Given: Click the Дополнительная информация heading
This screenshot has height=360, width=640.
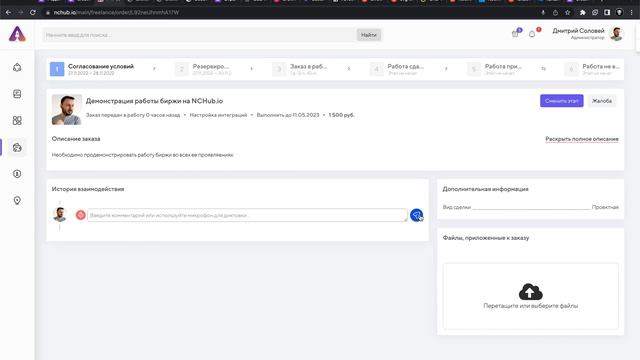Looking at the screenshot, I should pyautogui.click(x=485, y=189).
